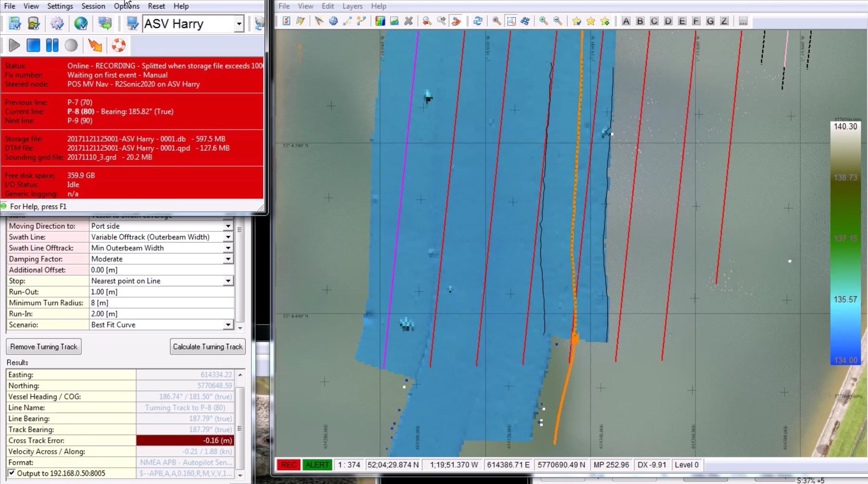Image resolution: width=868 pixels, height=484 pixels.
Task: Click the red REC status indicator
Action: tap(288, 465)
